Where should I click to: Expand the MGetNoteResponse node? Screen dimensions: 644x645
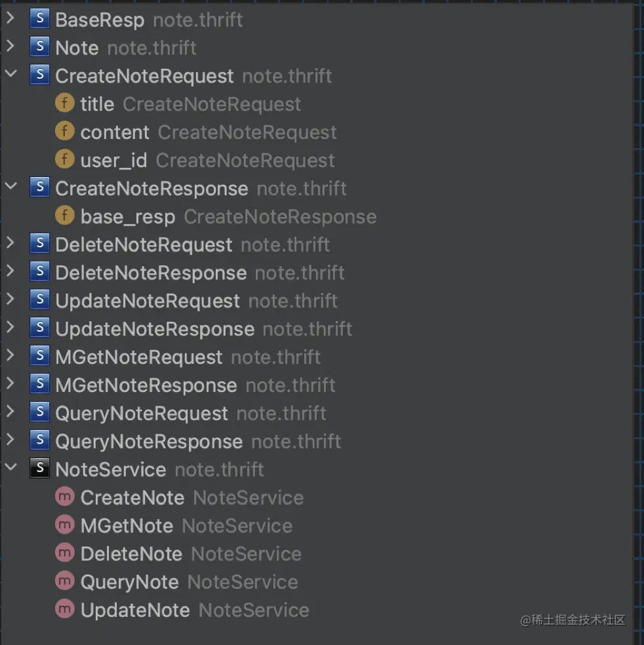tap(10, 385)
